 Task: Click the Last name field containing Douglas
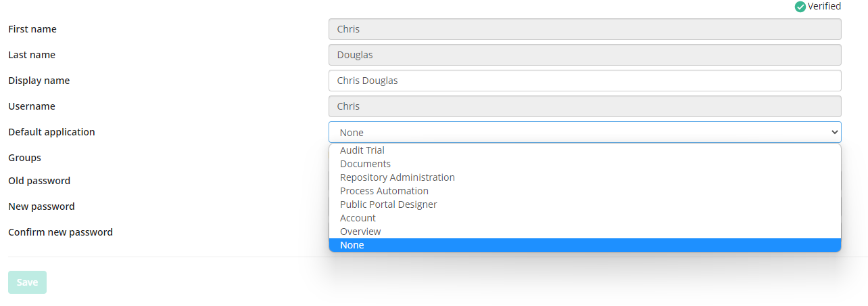[585, 55]
